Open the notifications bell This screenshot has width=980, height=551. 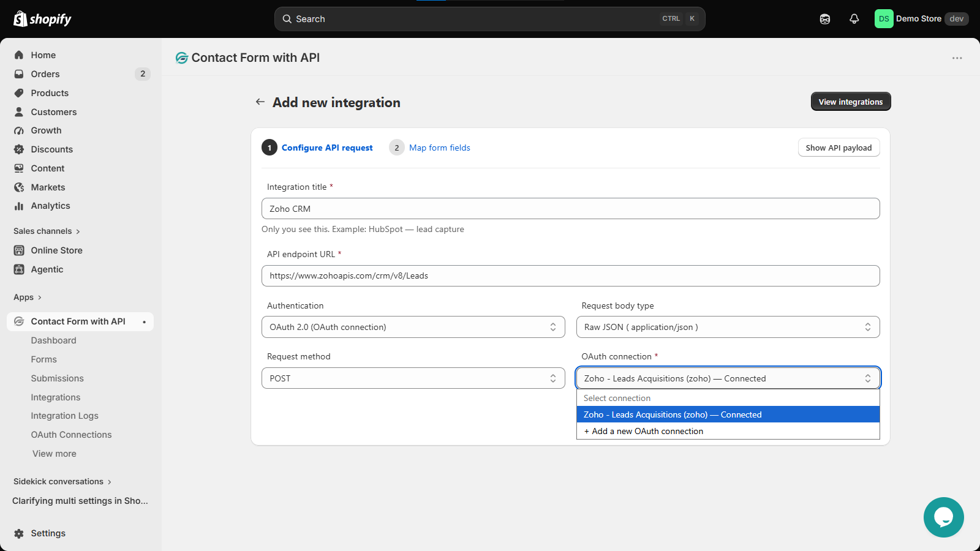[854, 19]
